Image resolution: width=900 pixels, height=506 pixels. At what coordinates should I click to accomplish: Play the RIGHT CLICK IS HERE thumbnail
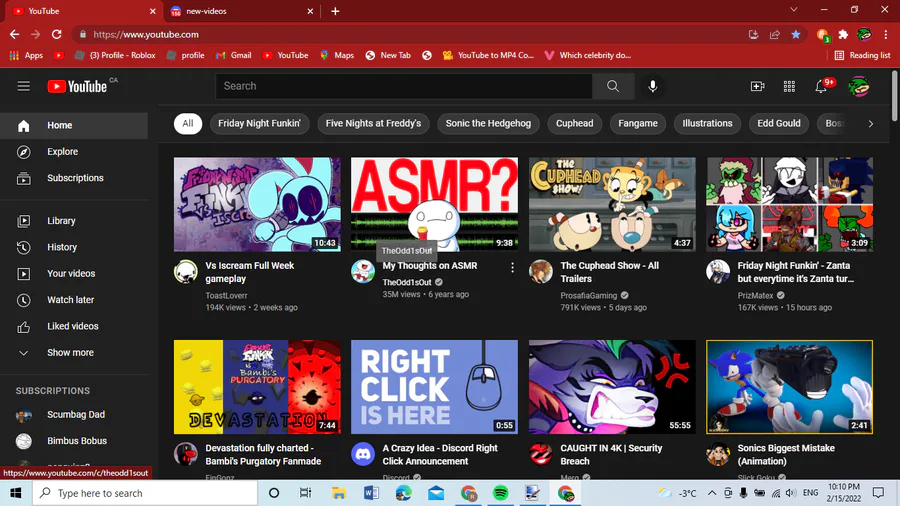tap(435, 387)
